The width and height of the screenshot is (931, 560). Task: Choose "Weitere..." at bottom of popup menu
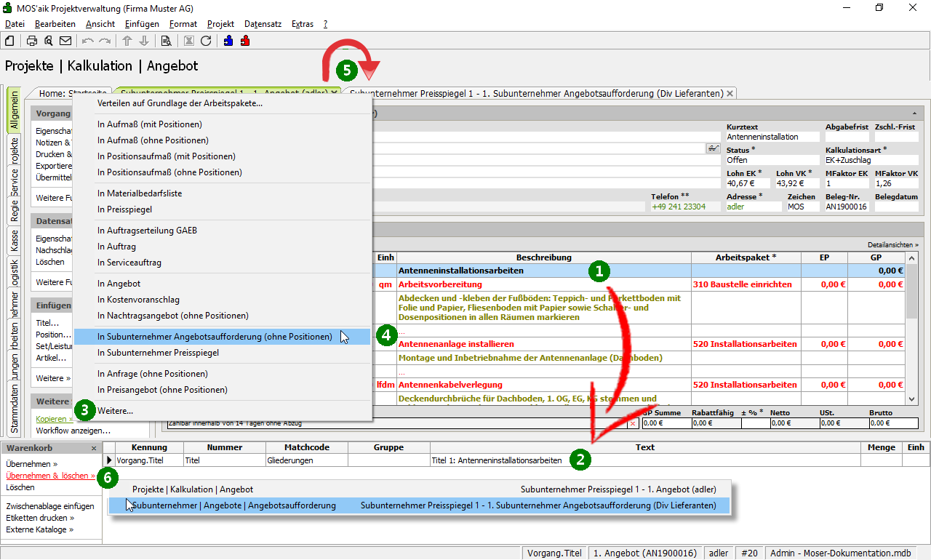pyautogui.click(x=115, y=411)
